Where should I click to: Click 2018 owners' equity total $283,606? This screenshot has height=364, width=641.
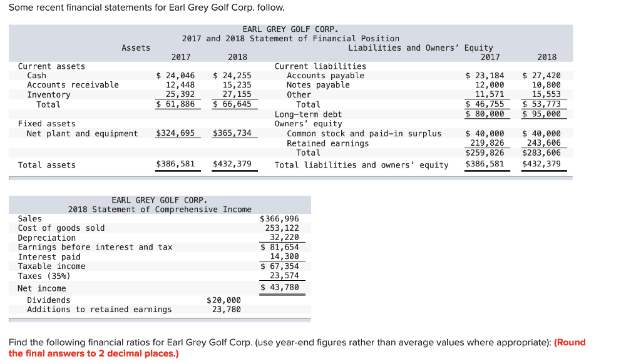click(x=541, y=153)
